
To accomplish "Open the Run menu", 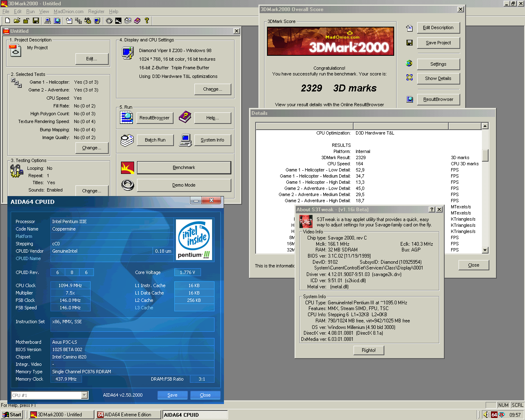I will pos(30,11).
